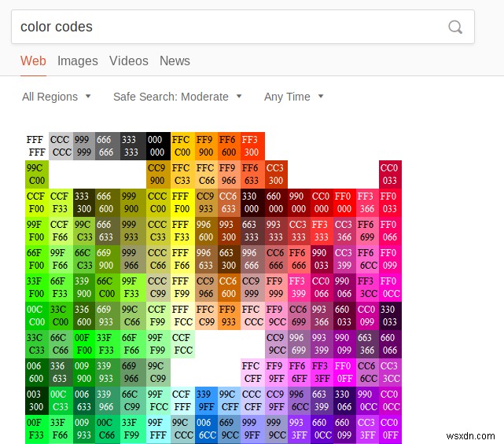The height and width of the screenshot is (444, 504).
Task: Select the FF00FF fuchsia swatch
Action: (344, 372)
